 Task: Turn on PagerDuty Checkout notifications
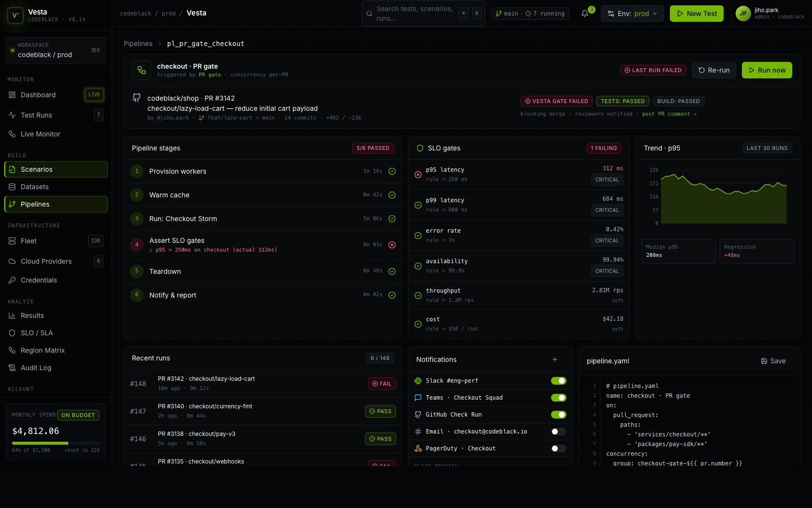(x=558, y=448)
